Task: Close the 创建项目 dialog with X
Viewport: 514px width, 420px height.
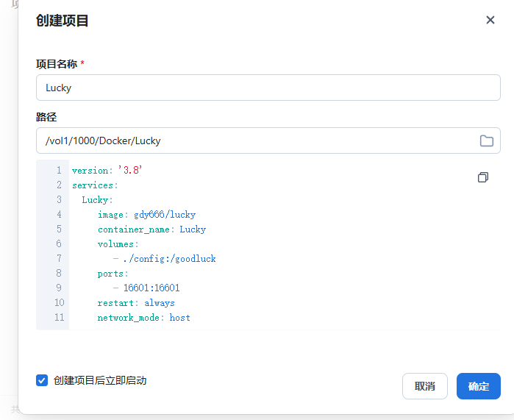Action: tap(490, 20)
